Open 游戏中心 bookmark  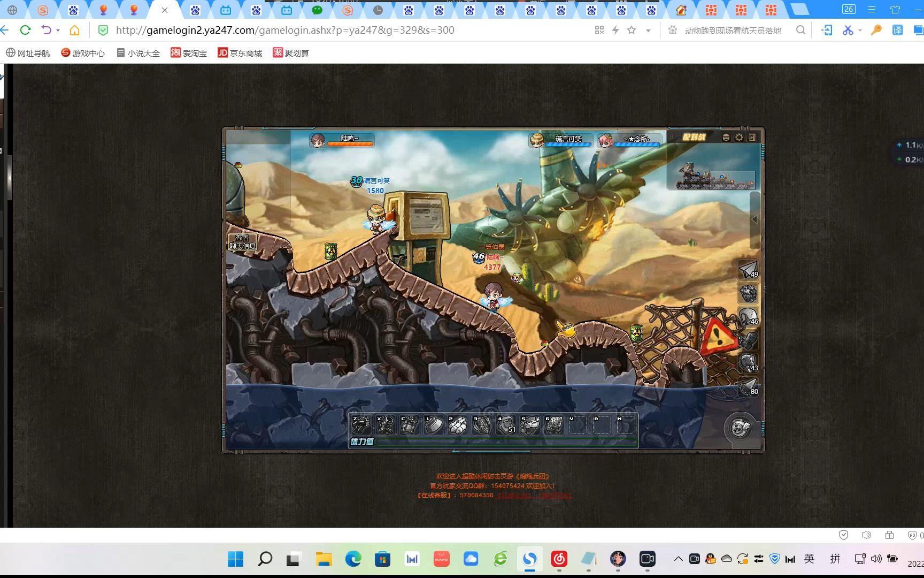83,53
